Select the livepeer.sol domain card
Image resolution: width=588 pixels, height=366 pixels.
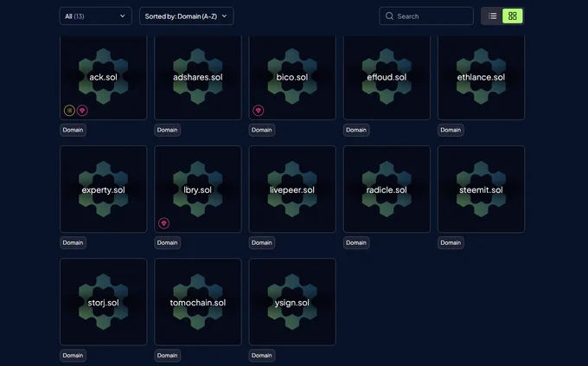click(292, 189)
